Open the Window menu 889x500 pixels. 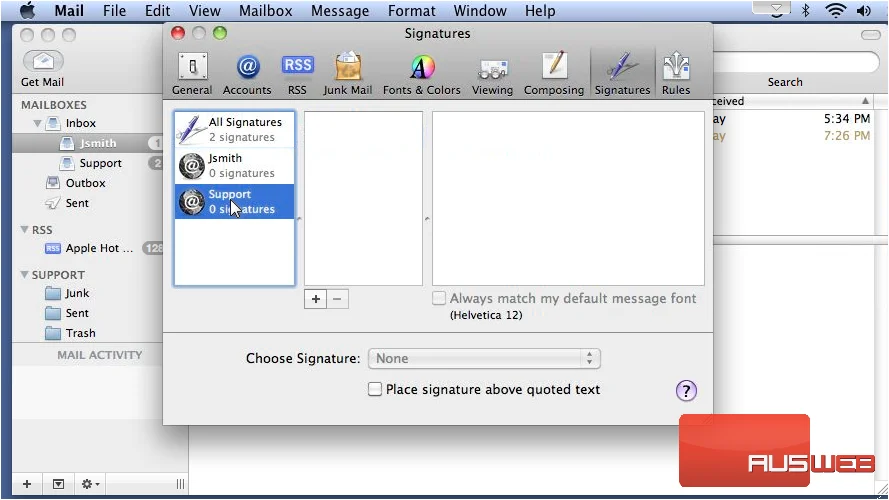pos(480,10)
